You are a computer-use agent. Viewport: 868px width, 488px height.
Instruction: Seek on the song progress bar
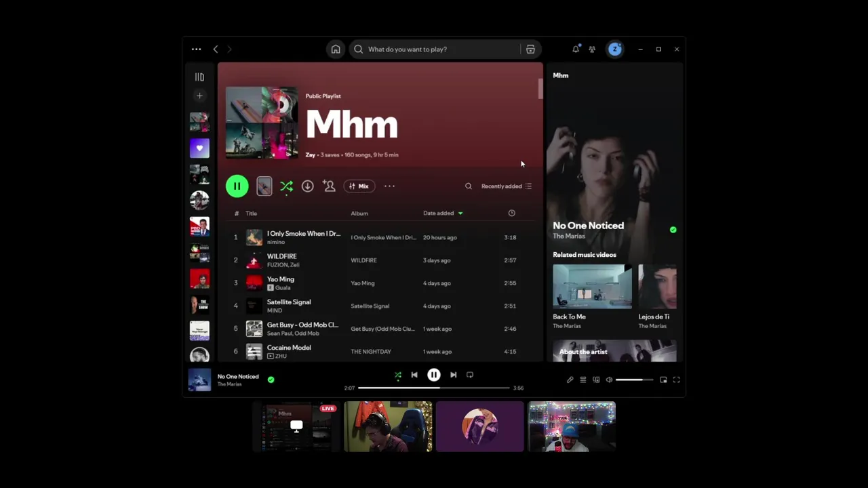click(x=434, y=388)
